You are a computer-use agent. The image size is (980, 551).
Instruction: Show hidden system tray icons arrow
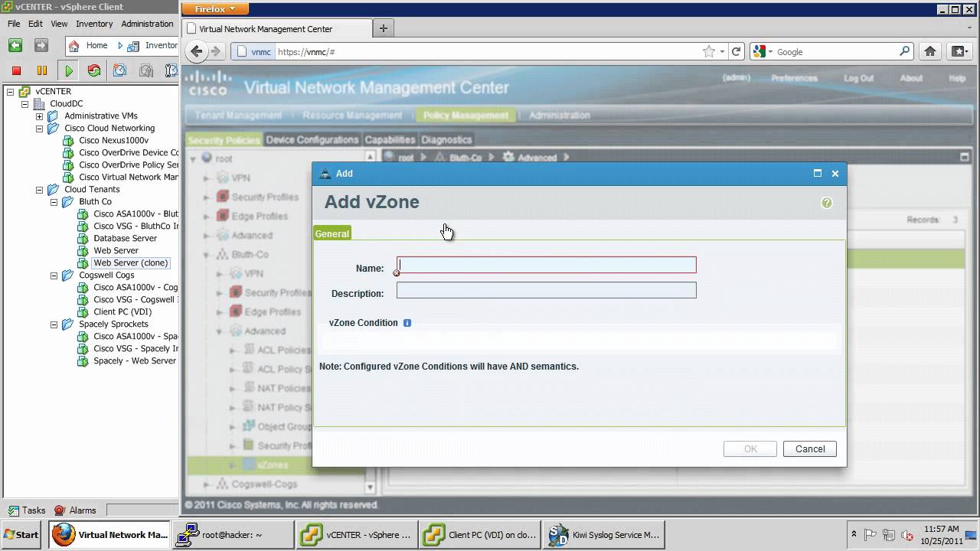click(854, 535)
